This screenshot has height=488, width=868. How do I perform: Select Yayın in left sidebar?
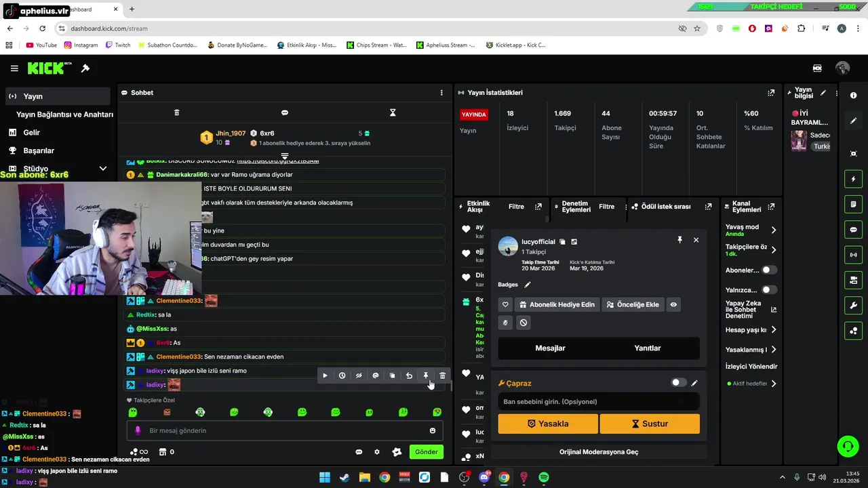pos(58,96)
